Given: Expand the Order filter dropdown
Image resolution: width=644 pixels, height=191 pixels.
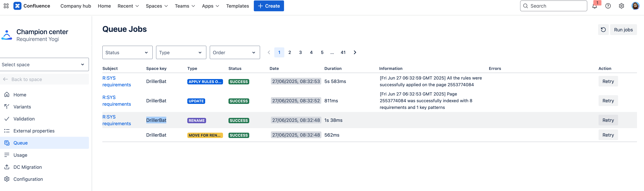Looking at the screenshot, I should point(234,52).
